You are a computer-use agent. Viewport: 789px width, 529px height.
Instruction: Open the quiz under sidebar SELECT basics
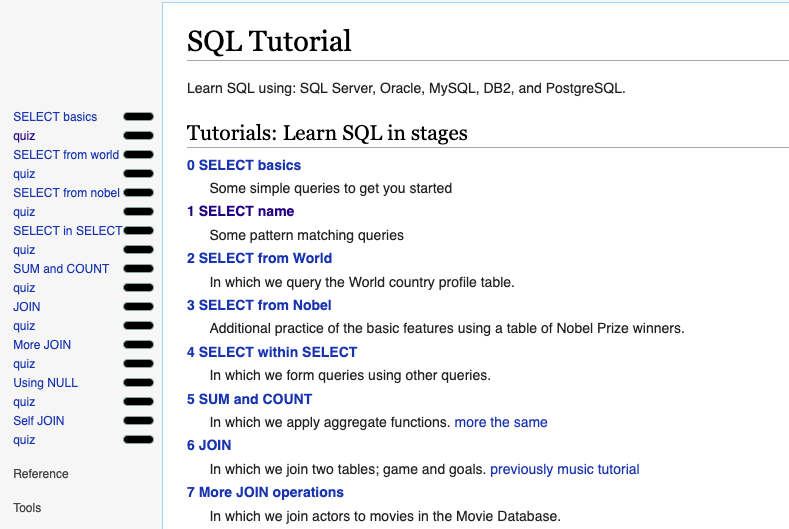coord(24,136)
